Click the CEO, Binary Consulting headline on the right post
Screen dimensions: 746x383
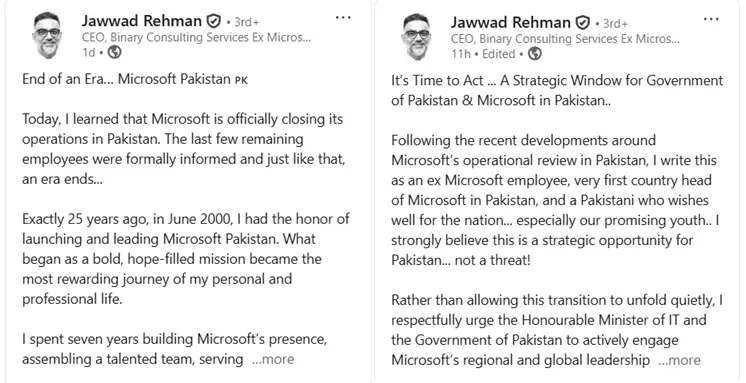(565, 39)
